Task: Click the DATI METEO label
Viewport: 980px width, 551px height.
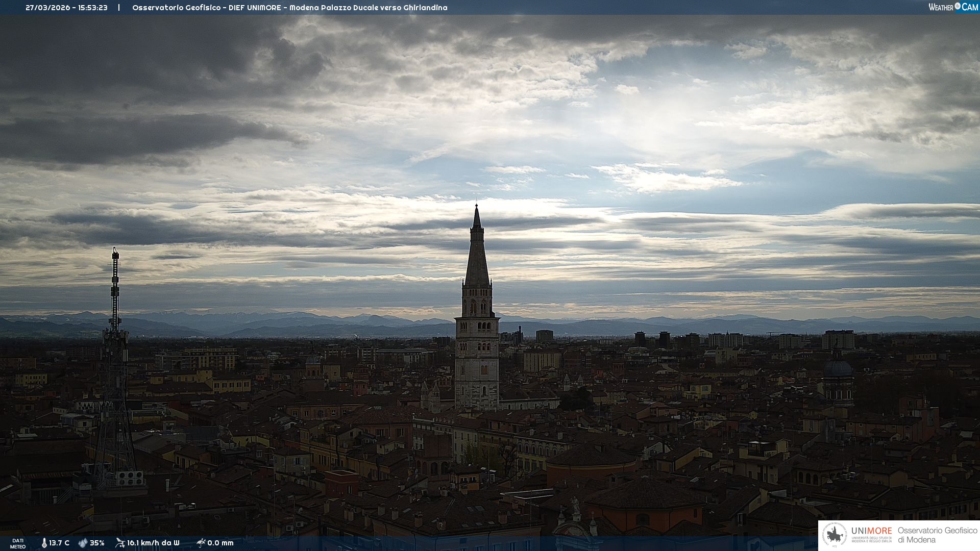Action: coord(18,543)
